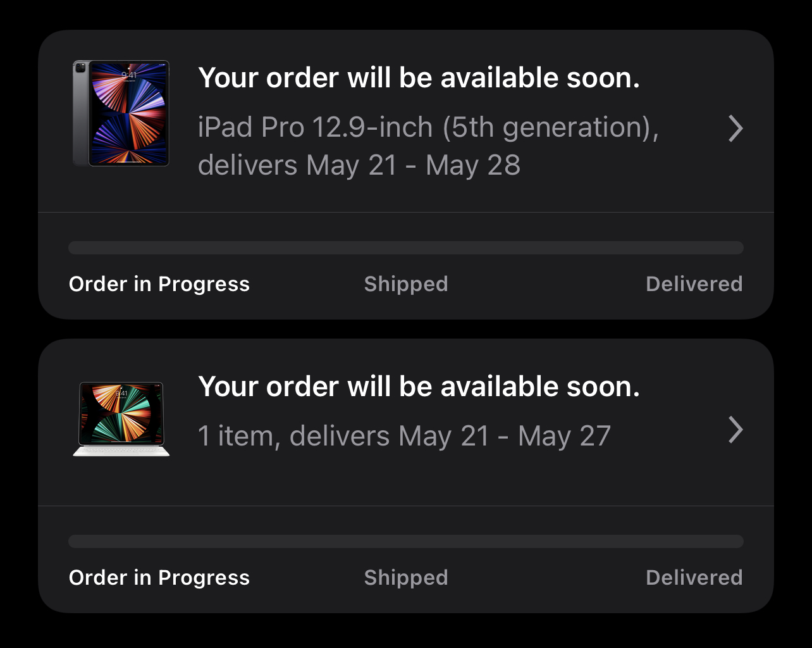Click the Magic Keyboard order progress bar
The width and height of the screenshot is (812, 648).
coord(405,541)
